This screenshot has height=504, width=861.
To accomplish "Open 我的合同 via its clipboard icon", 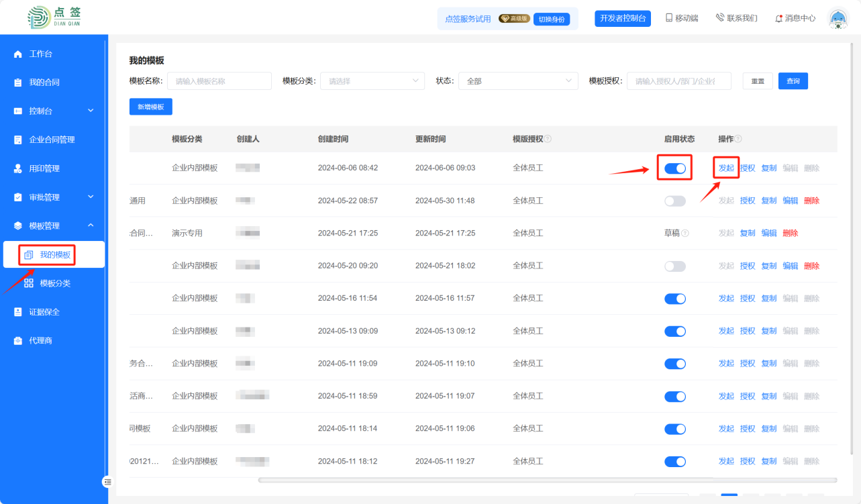I will (18, 83).
